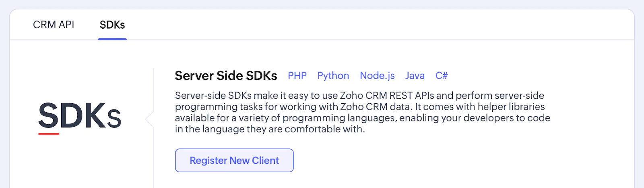Open the Python SDK link
This screenshot has width=644, height=188.
[x=333, y=76]
